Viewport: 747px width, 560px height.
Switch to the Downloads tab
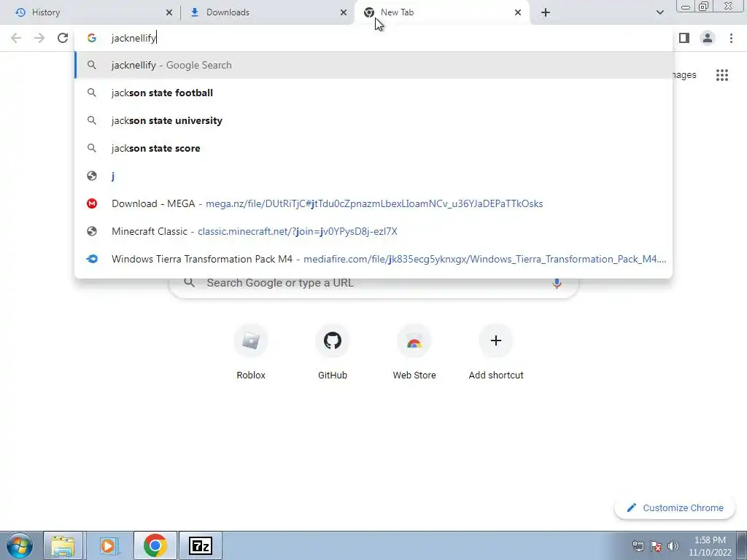pos(267,12)
